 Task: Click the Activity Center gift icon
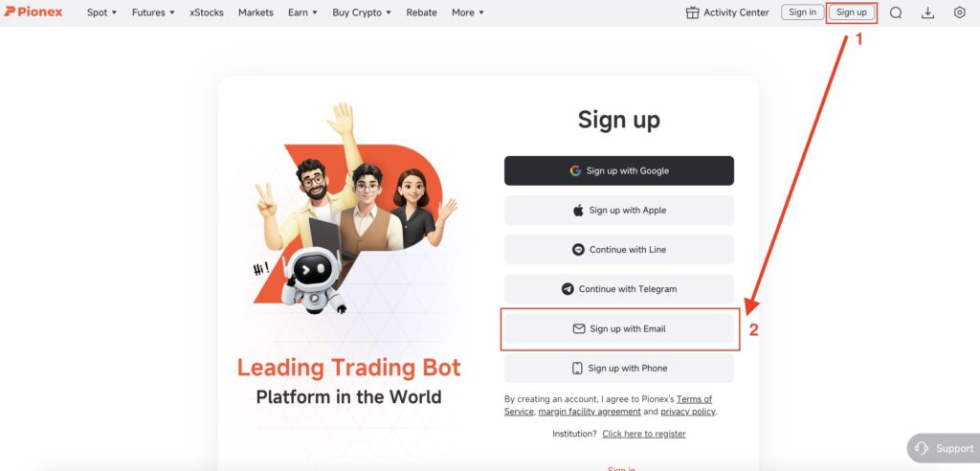click(x=693, y=12)
